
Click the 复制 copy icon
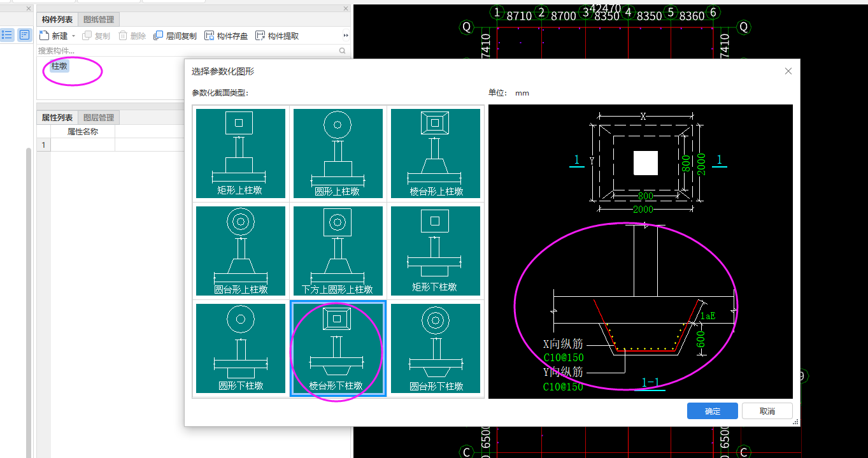click(x=87, y=36)
